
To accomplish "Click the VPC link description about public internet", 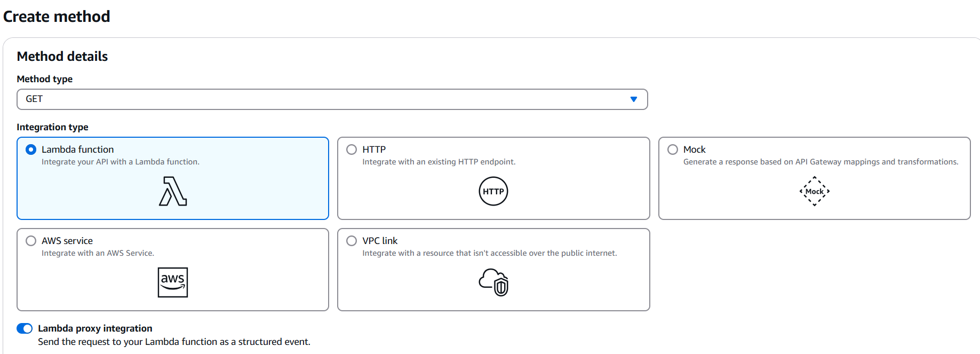I will coord(490,253).
